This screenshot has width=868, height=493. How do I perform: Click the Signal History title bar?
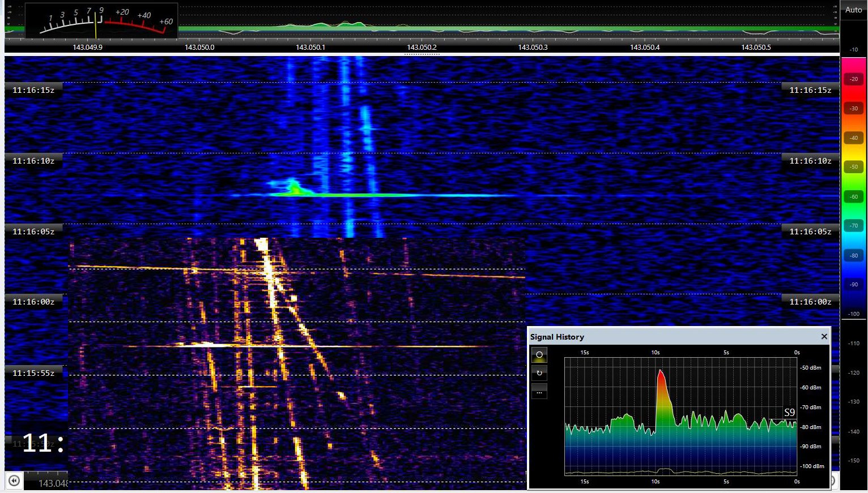click(x=679, y=336)
